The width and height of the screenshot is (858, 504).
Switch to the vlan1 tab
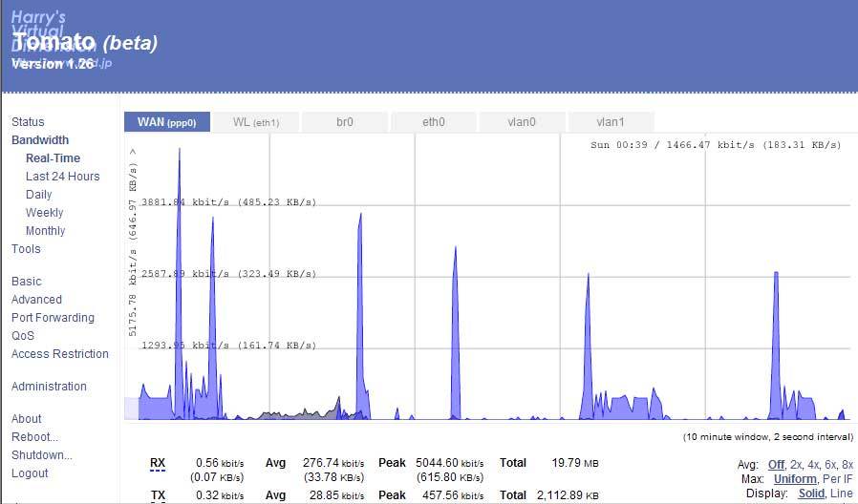[611, 122]
